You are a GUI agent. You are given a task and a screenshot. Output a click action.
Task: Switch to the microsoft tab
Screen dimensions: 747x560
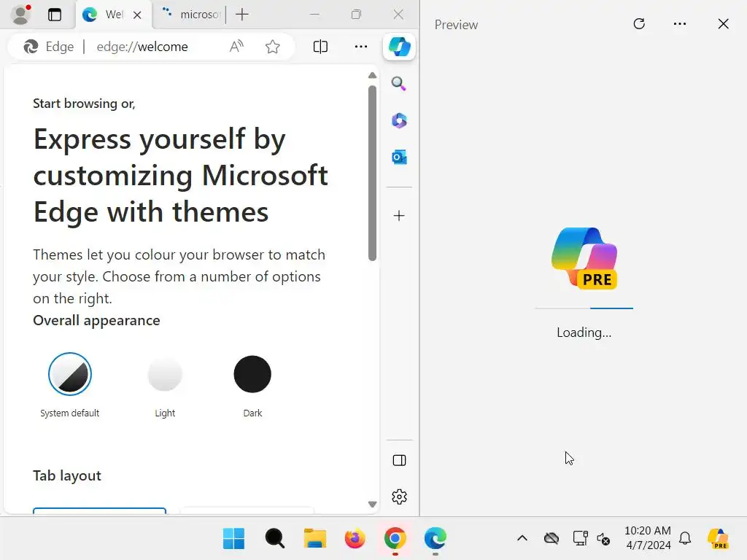click(190, 15)
